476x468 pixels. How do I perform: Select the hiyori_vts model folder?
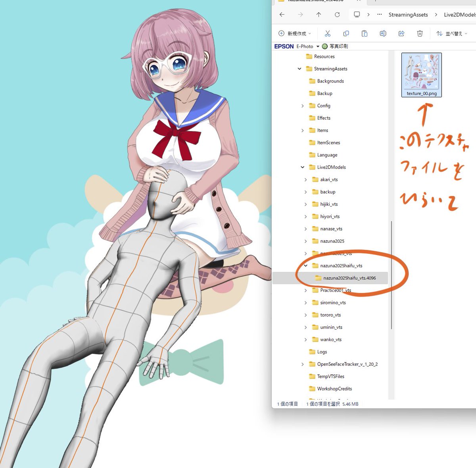tap(326, 216)
